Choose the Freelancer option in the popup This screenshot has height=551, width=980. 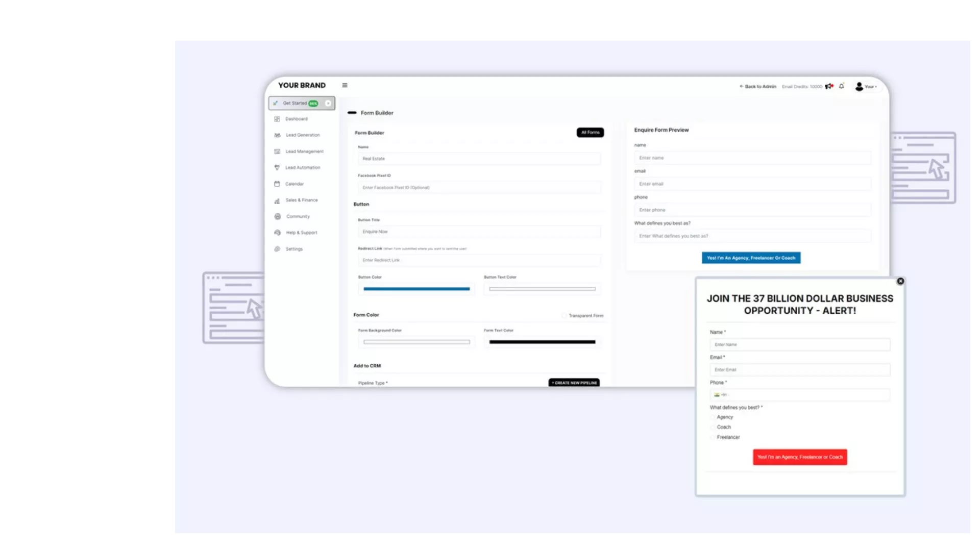tap(713, 437)
